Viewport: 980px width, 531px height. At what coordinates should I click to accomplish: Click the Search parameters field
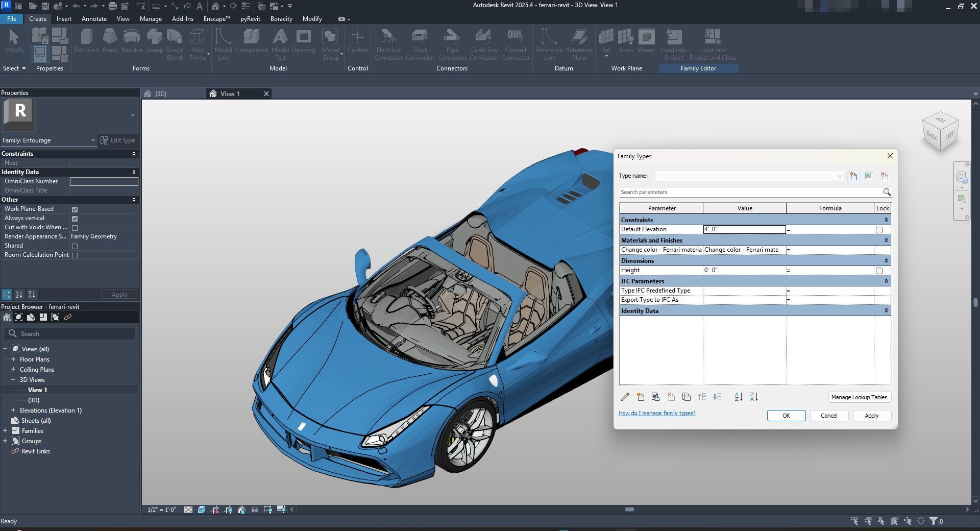[750, 192]
